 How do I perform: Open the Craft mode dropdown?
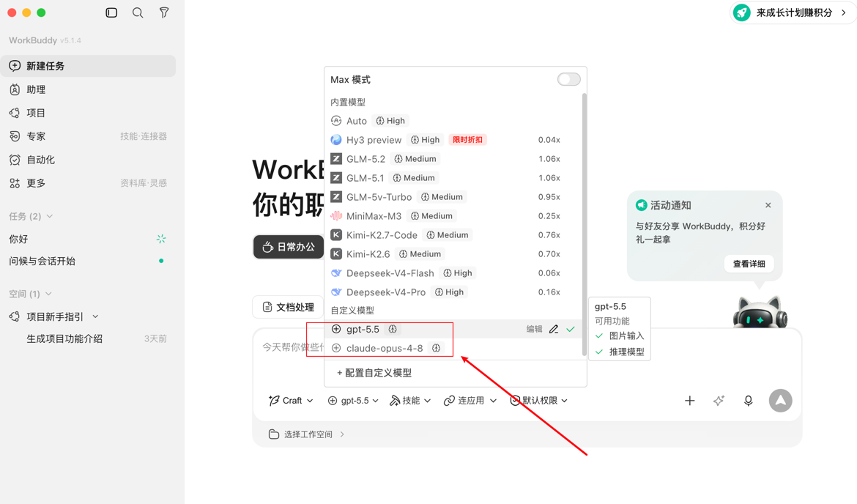(291, 401)
